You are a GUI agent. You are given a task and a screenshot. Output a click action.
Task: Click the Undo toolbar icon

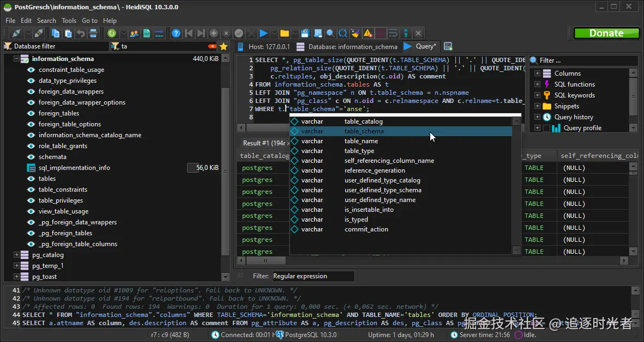point(81,33)
